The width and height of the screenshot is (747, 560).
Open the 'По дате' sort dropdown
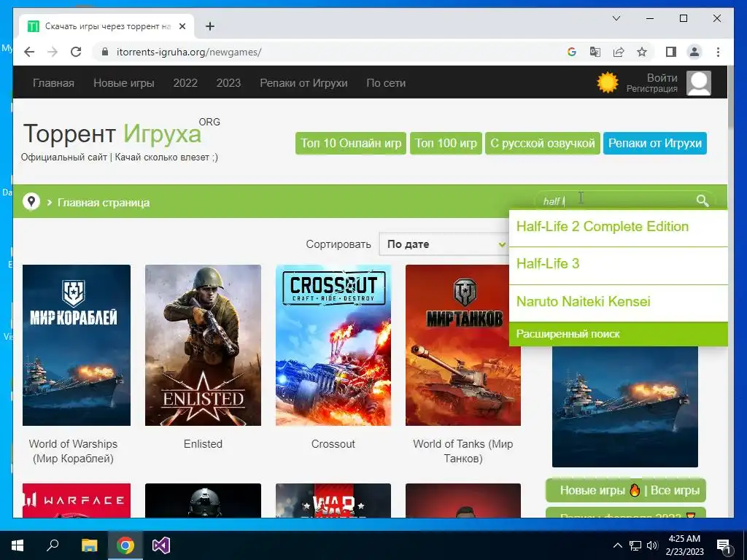coord(446,244)
